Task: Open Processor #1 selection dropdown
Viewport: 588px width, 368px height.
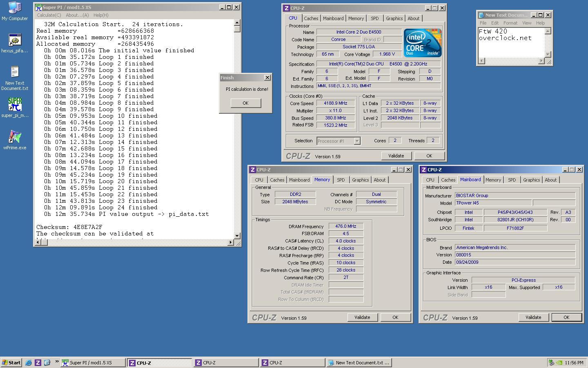Action: tap(356, 141)
